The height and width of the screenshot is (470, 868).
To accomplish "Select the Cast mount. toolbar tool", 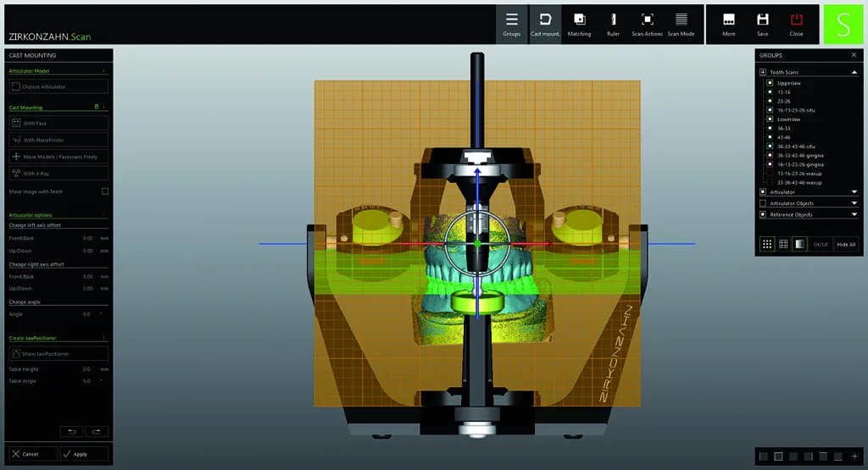I will point(545,25).
